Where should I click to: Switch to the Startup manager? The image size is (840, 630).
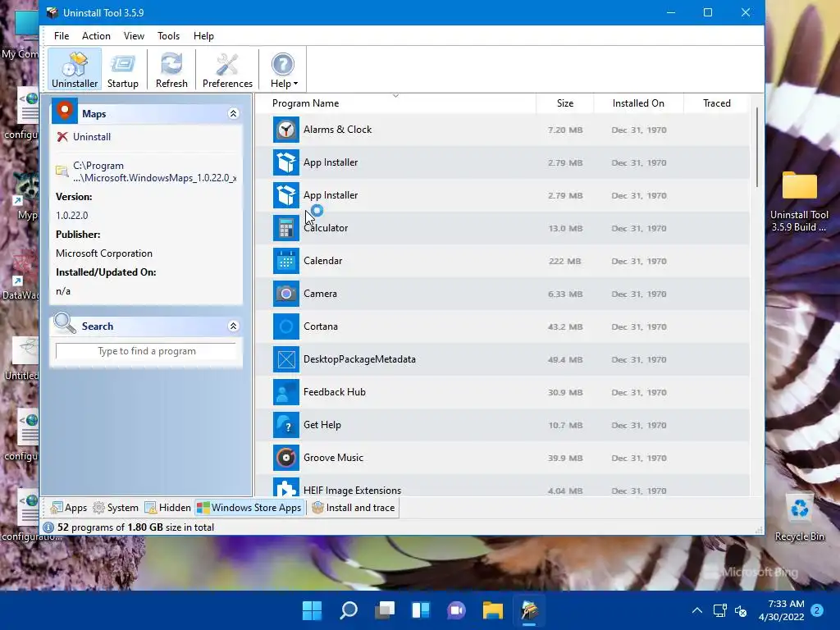pyautogui.click(x=123, y=69)
